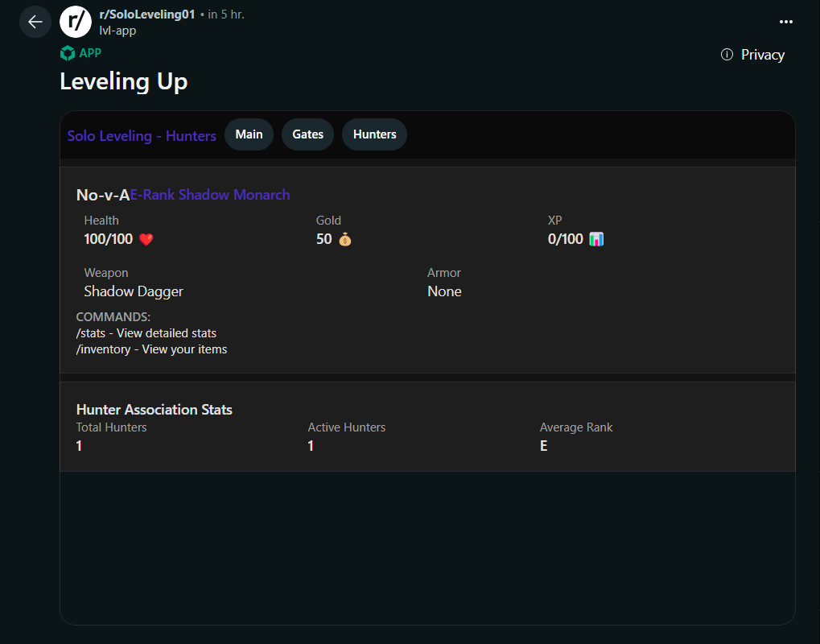Viewport: 820px width, 644px height.
Task: Click the Health label
Action: [x=101, y=221]
